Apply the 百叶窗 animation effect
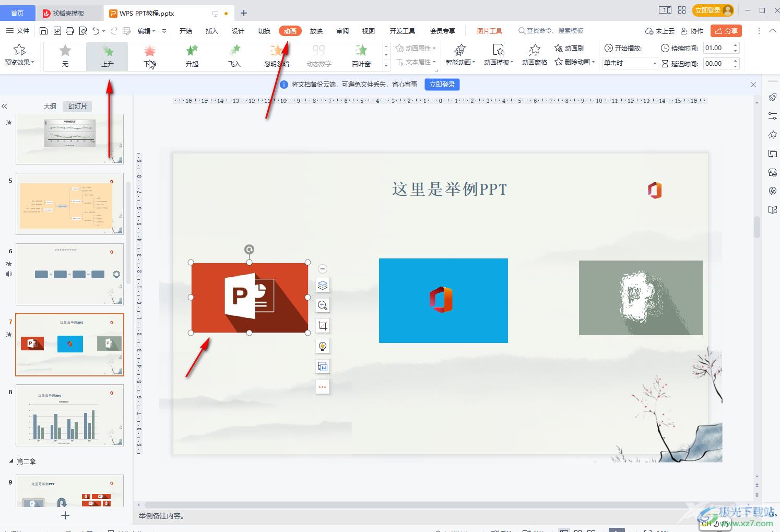This screenshot has width=780, height=532. coord(361,56)
